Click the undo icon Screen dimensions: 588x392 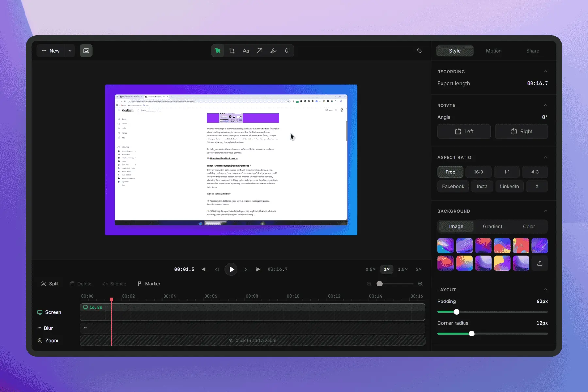(x=419, y=51)
